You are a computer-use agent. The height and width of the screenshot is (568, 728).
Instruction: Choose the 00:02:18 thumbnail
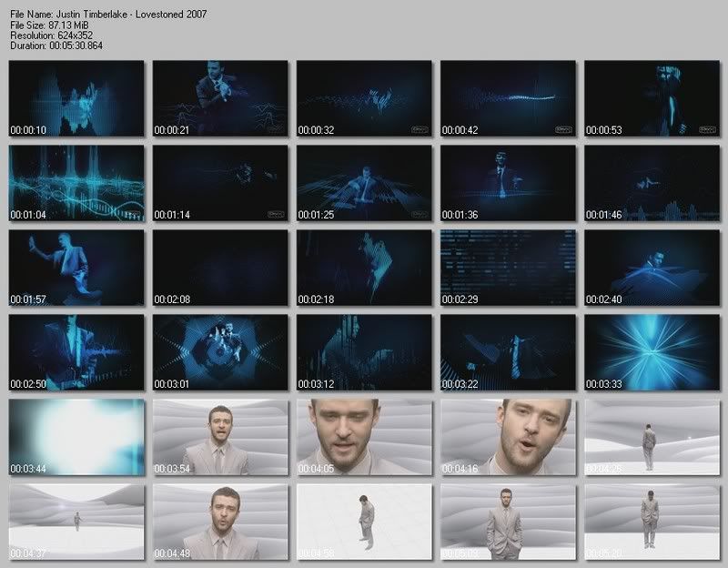tap(364, 268)
